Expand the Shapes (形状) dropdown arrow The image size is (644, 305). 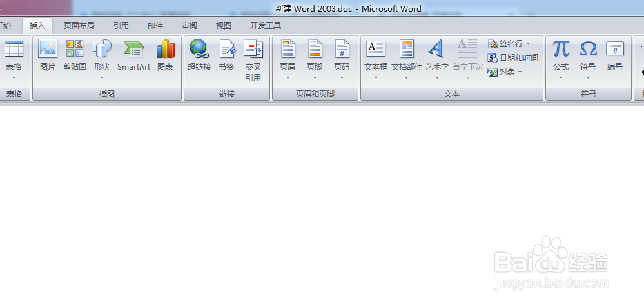[102, 77]
